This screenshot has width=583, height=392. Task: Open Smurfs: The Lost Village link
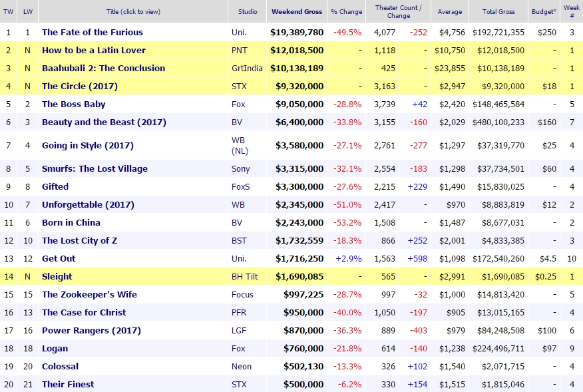95,169
